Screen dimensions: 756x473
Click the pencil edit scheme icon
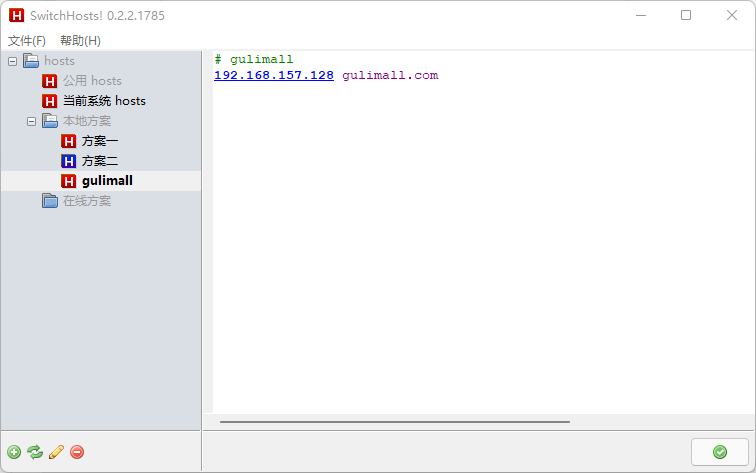56,452
